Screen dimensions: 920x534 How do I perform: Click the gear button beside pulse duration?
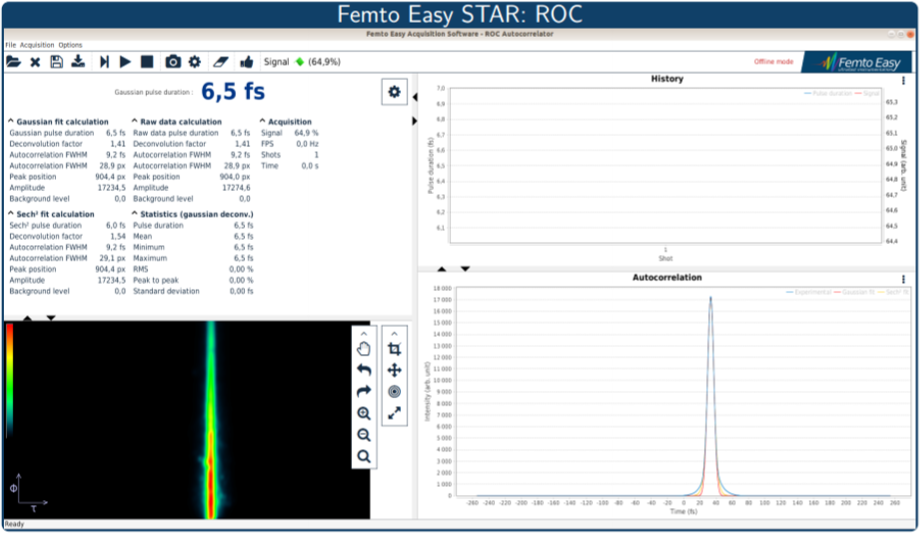point(394,92)
